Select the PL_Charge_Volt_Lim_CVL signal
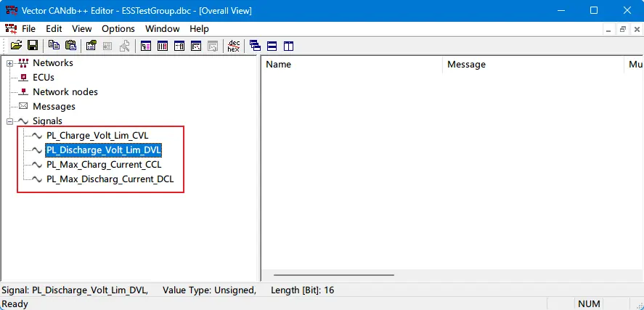644x310 pixels. click(102, 136)
